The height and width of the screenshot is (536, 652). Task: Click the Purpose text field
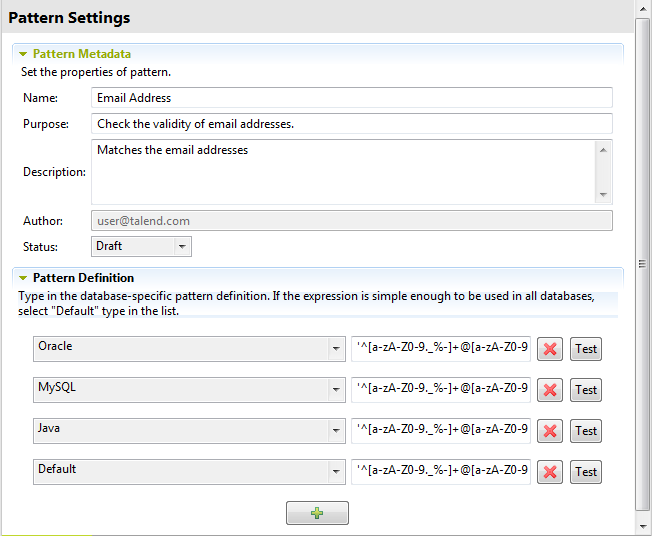(350, 124)
